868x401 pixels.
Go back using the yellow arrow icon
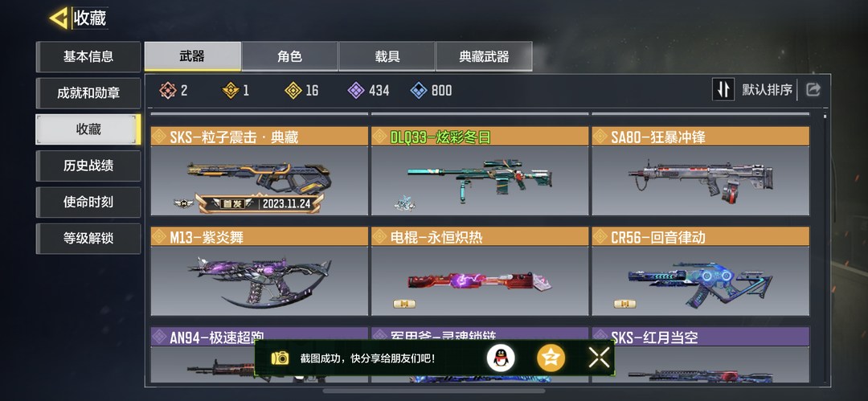59,18
